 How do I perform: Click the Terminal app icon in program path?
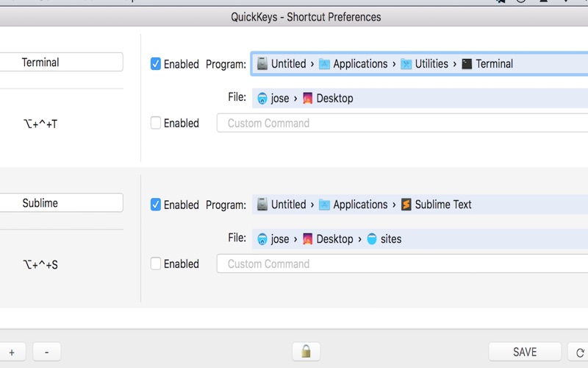click(467, 64)
